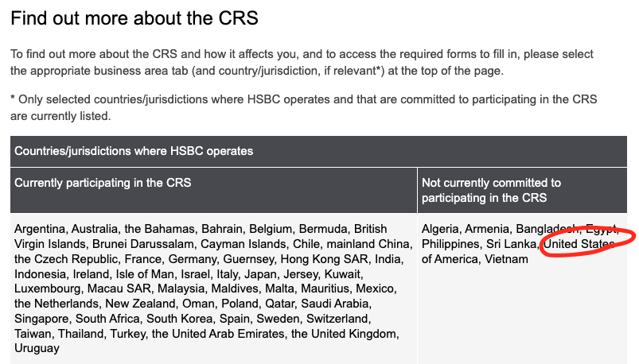The image size is (639, 364).
Task: Click "Singapore" in the participating list
Action: [x=41, y=319]
